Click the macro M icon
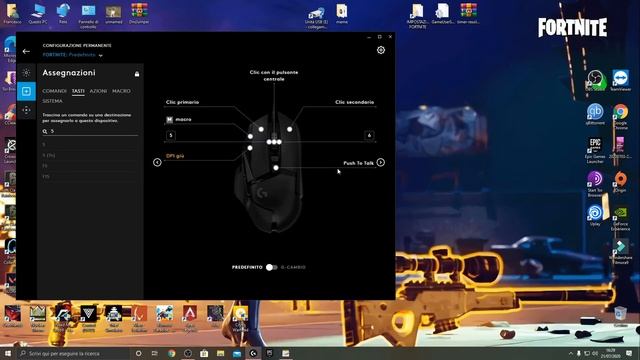 (169, 120)
